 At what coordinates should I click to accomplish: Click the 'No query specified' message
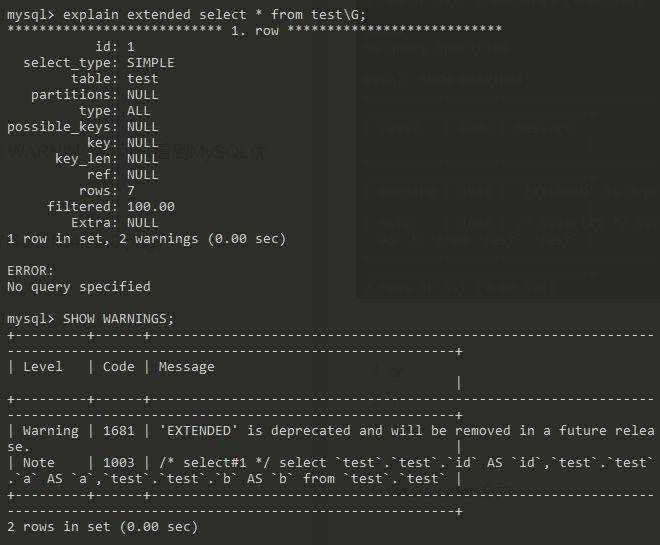pos(78,286)
